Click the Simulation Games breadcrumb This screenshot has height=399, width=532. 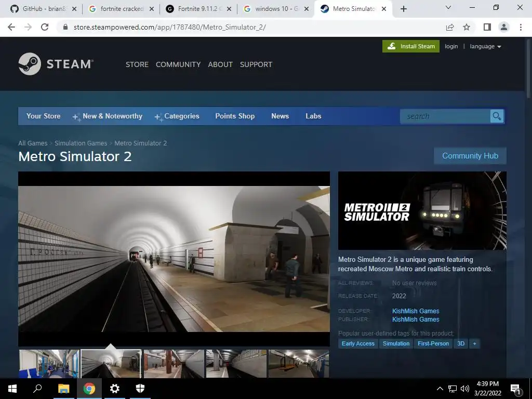[81, 143]
